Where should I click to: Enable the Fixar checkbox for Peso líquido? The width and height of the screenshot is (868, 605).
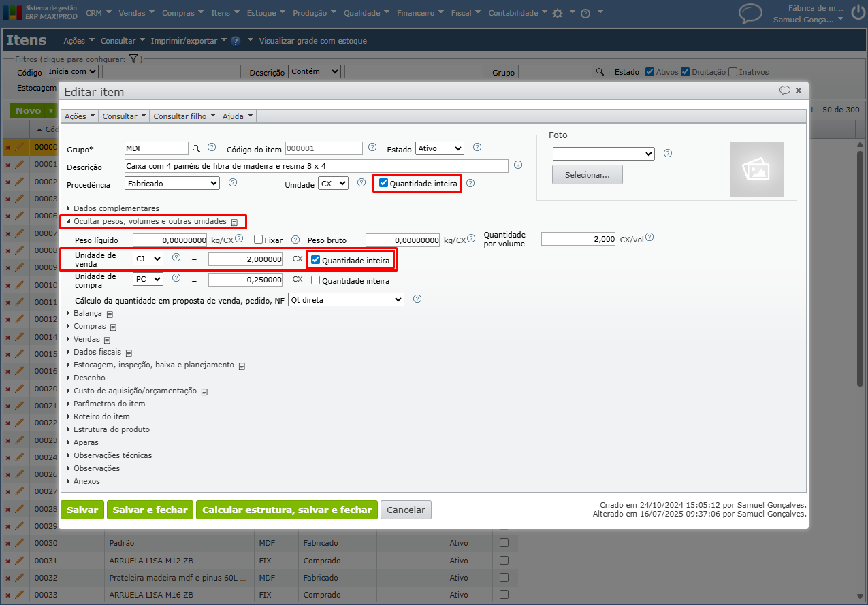[x=259, y=240]
